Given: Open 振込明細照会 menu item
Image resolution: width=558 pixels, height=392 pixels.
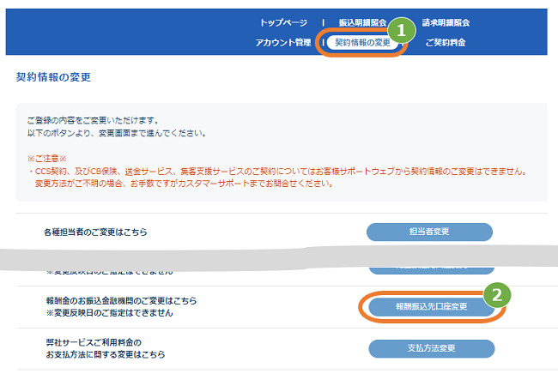Looking at the screenshot, I should click(362, 23).
